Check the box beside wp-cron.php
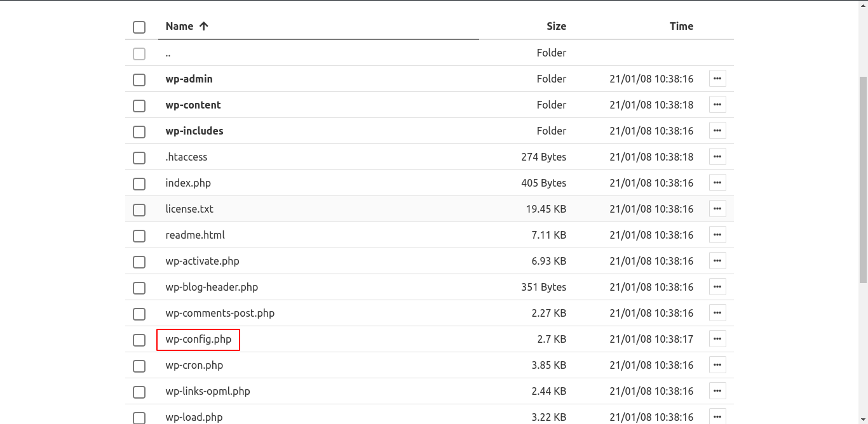This screenshot has width=868, height=424. (x=139, y=366)
